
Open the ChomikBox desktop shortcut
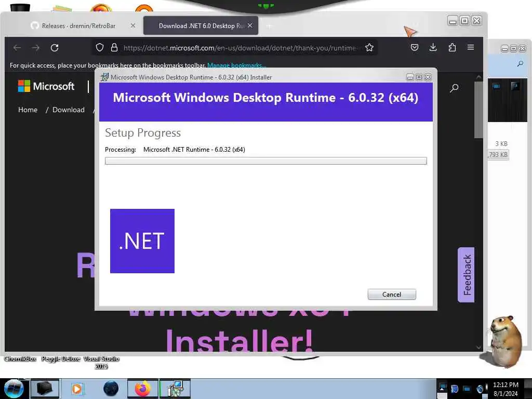click(20, 358)
